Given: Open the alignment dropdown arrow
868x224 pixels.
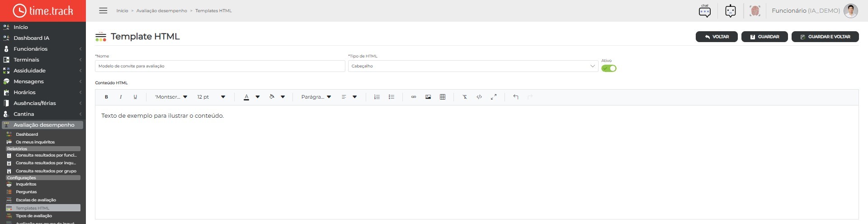Looking at the screenshot, I should pos(355,97).
